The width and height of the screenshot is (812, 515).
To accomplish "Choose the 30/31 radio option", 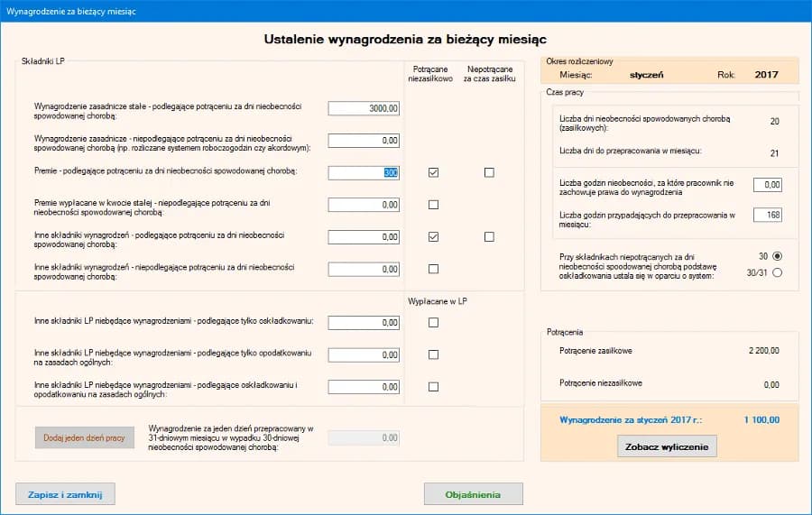I will (x=777, y=272).
